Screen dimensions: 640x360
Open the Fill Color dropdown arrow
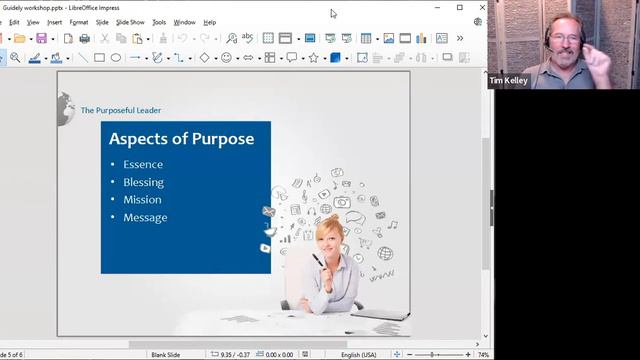[68, 59]
